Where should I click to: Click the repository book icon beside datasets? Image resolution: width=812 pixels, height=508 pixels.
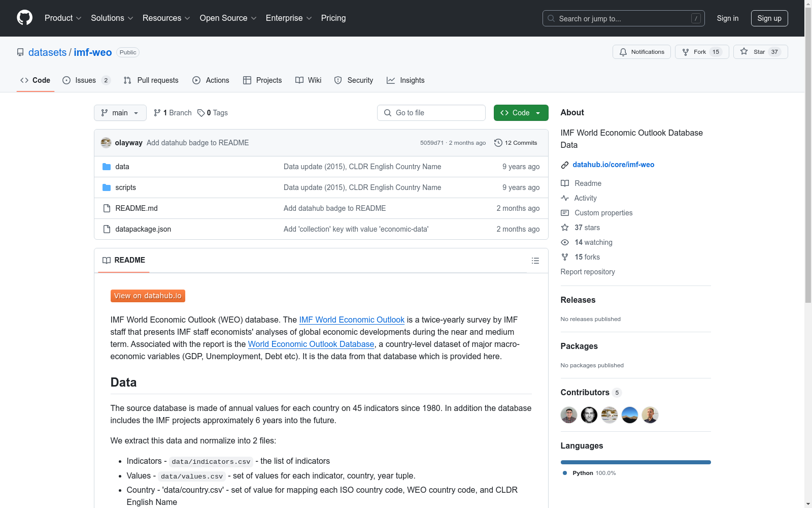click(20, 52)
